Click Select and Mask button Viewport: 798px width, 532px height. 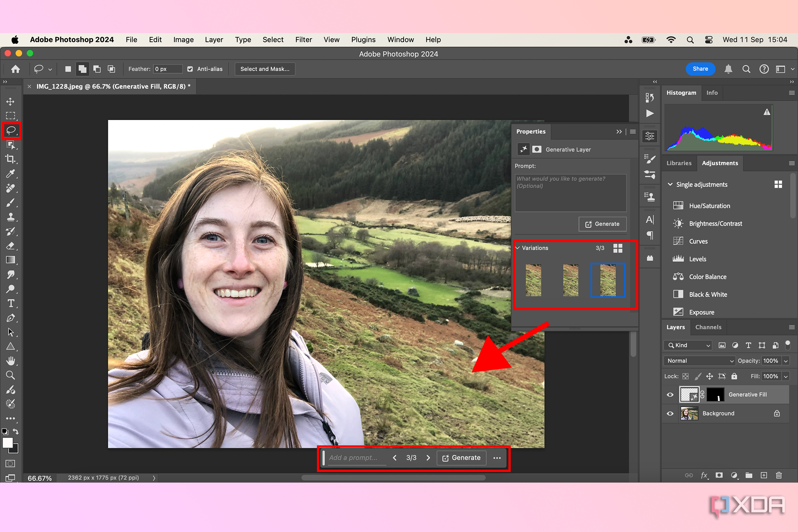coord(265,69)
